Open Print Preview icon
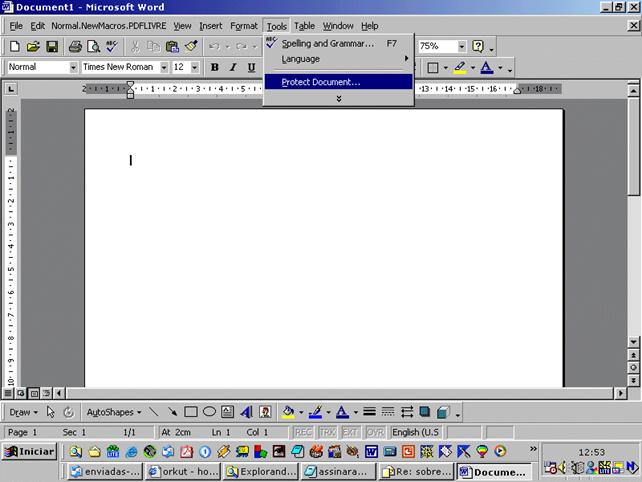Screen dimensions: 642x482 (x=93, y=46)
